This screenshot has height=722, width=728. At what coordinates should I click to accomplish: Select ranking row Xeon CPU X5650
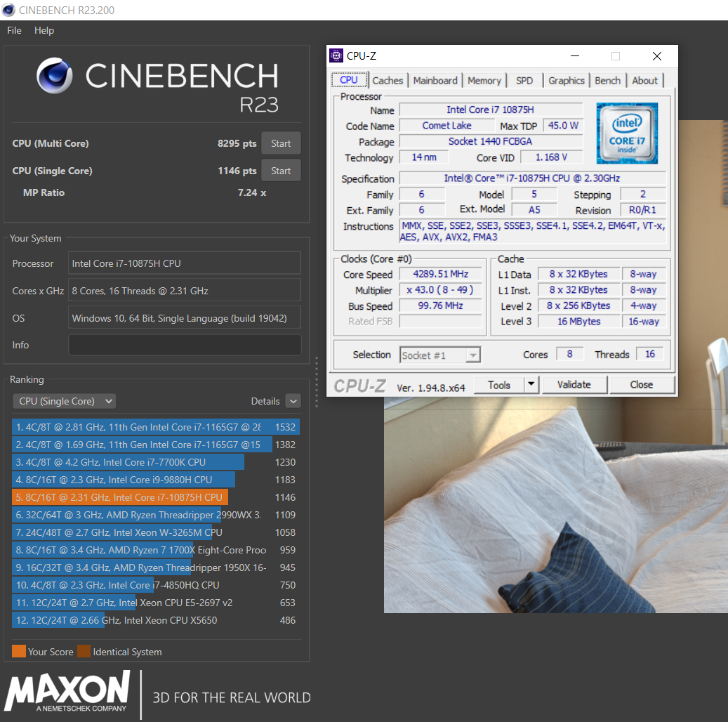pyautogui.click(x=156, y=620)
